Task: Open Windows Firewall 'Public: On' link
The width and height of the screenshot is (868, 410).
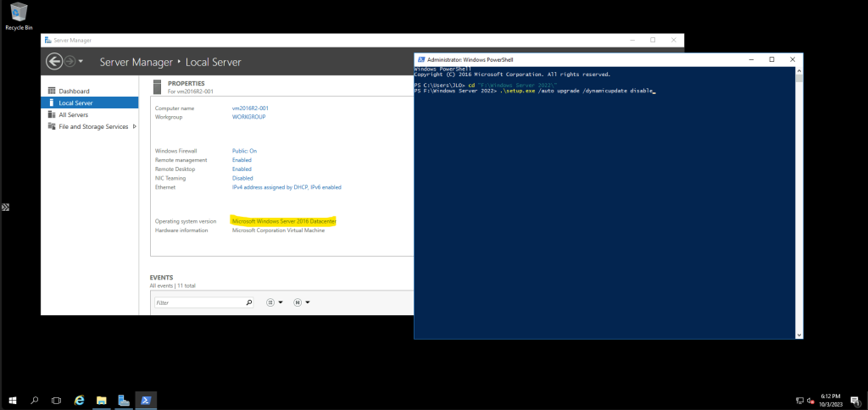Action: tap(244, 151)
